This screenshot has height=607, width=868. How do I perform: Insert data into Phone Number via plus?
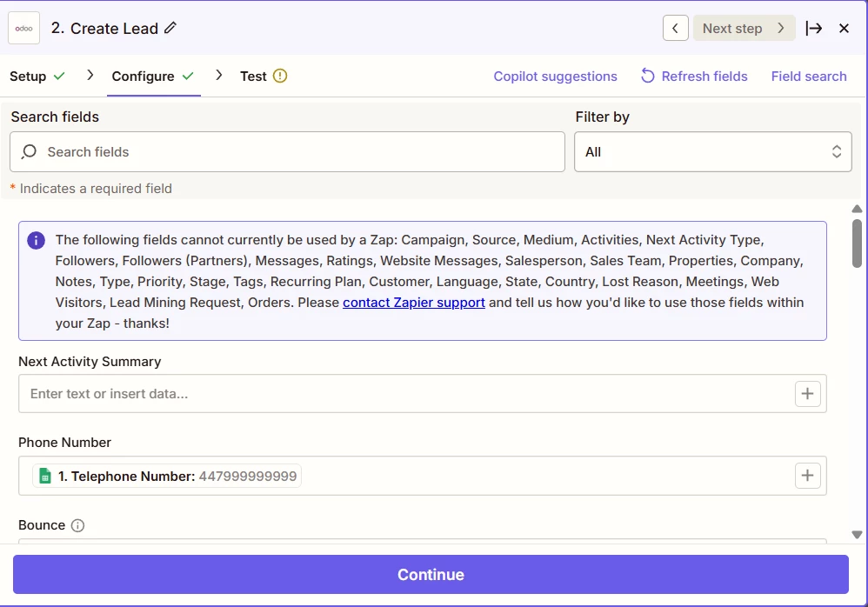(x=807, y=476)
